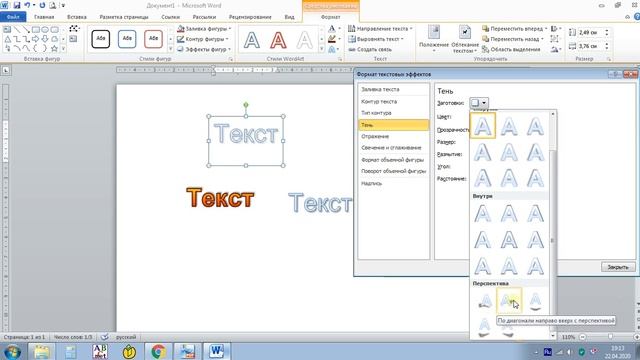Choose the right arrow shape
Image resolution: width=640 pixels, height=360 pixels.
[x=36, y=39]
